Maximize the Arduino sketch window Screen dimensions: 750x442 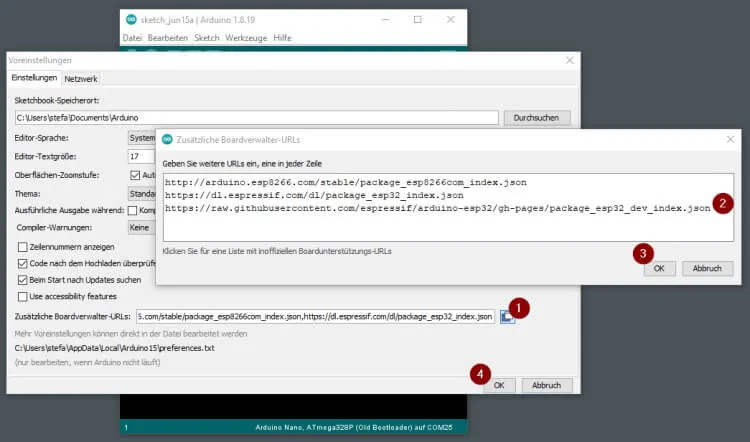coord(418,20)
